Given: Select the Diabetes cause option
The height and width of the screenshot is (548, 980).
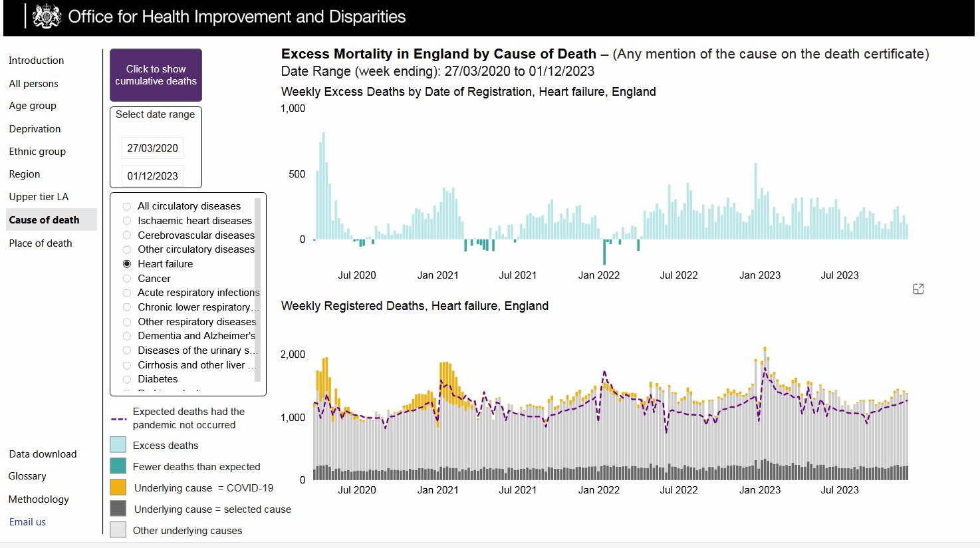Looking at the screenshot, I should 127,379.
